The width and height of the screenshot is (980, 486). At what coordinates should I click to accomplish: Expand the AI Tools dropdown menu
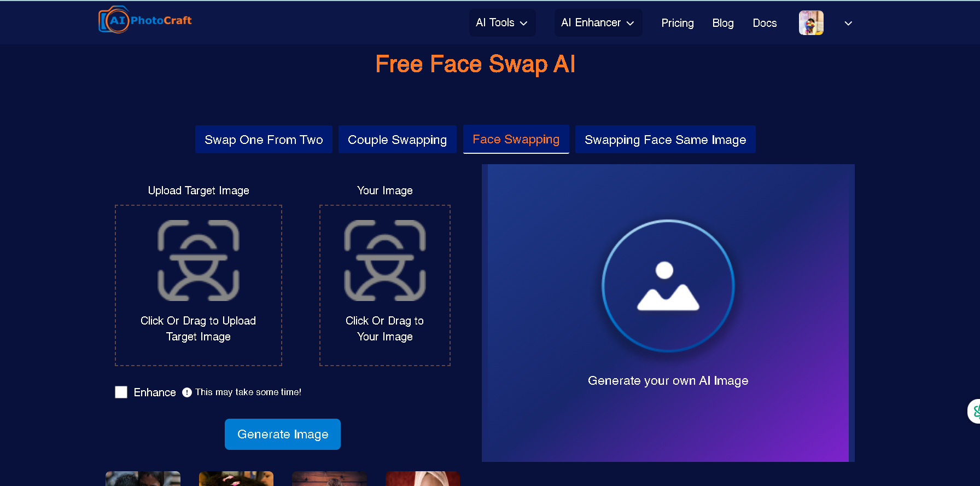502,23
